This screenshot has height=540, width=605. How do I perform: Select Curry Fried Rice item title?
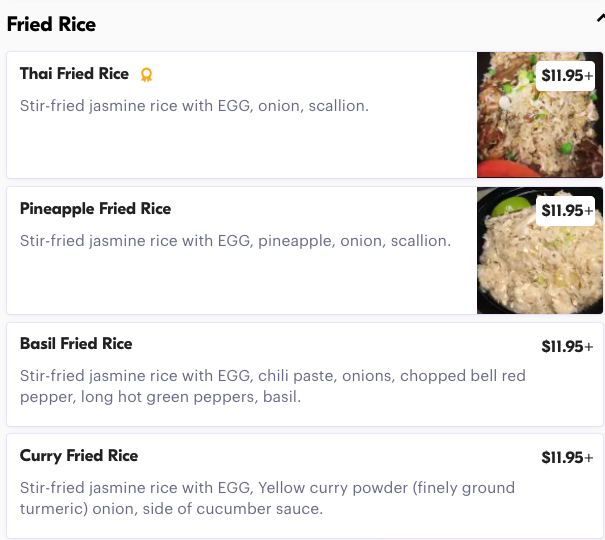point(79,456)
